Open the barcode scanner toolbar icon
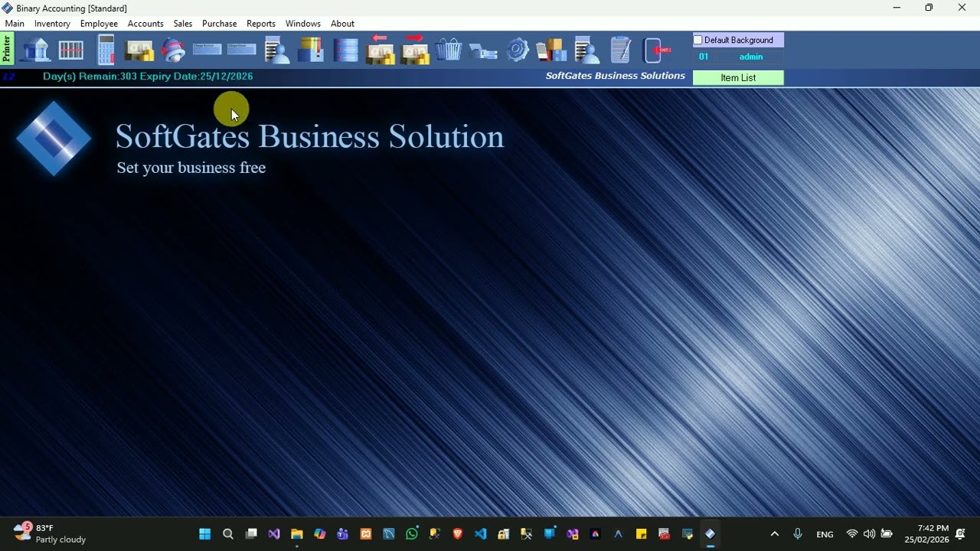Viewport: 980px width, 551px height. (71, 51)
